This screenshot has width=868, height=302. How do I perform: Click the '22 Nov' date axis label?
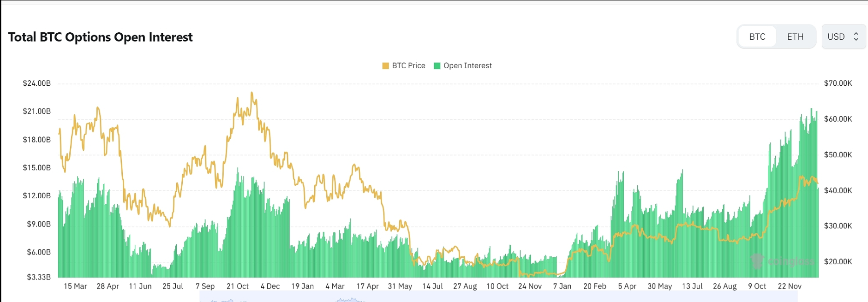pos(790,286)
